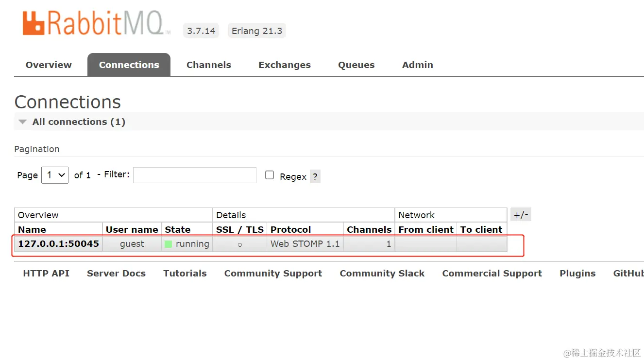Sort by the User name column
The image size is (644, 361).
pos(132,229)
